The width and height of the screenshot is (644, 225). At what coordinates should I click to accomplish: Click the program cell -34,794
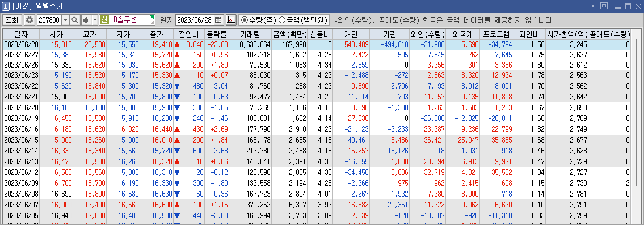(496, 44)
